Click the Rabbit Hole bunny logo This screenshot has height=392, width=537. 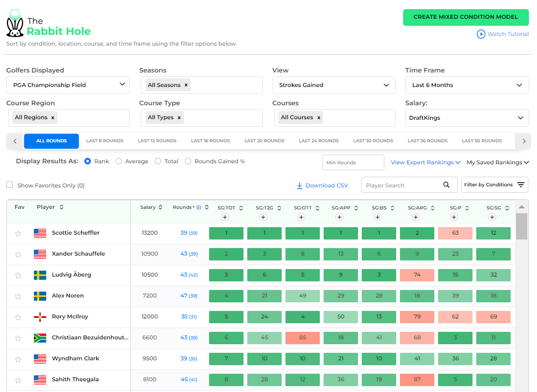[15, 24]
